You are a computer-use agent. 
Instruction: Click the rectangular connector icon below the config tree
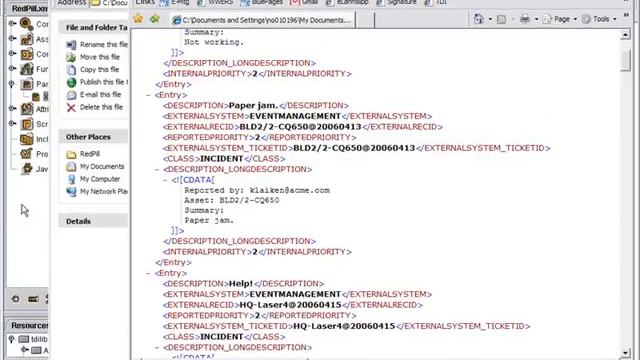pyautogui.click(x=33, y=299)
